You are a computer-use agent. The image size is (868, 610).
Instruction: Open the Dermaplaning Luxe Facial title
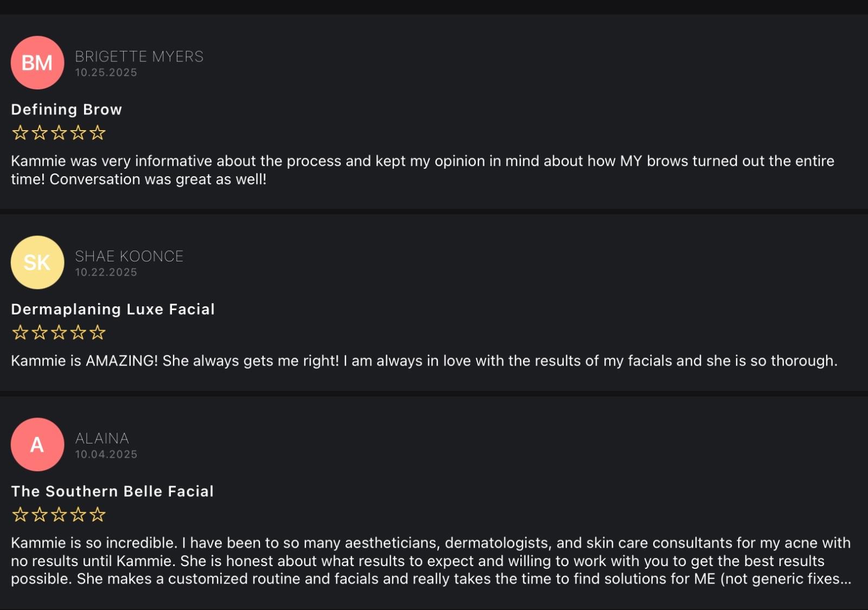point(113,309)
